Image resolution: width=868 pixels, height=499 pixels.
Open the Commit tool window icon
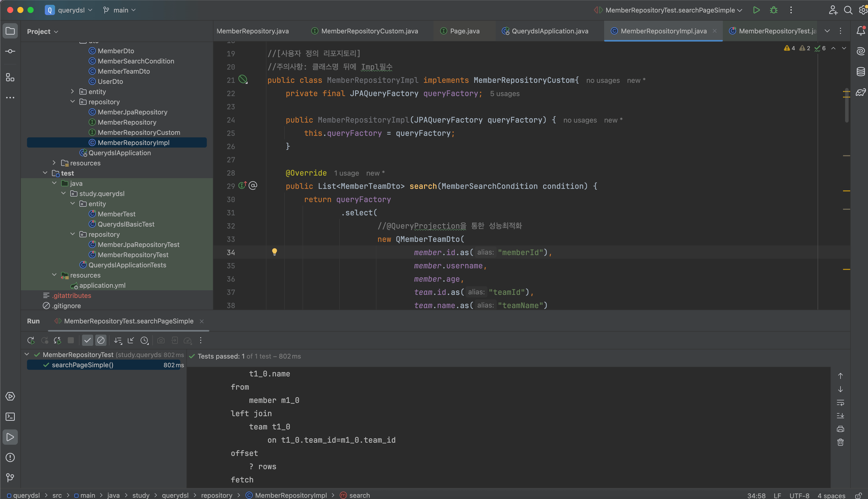tap(10, 51)
